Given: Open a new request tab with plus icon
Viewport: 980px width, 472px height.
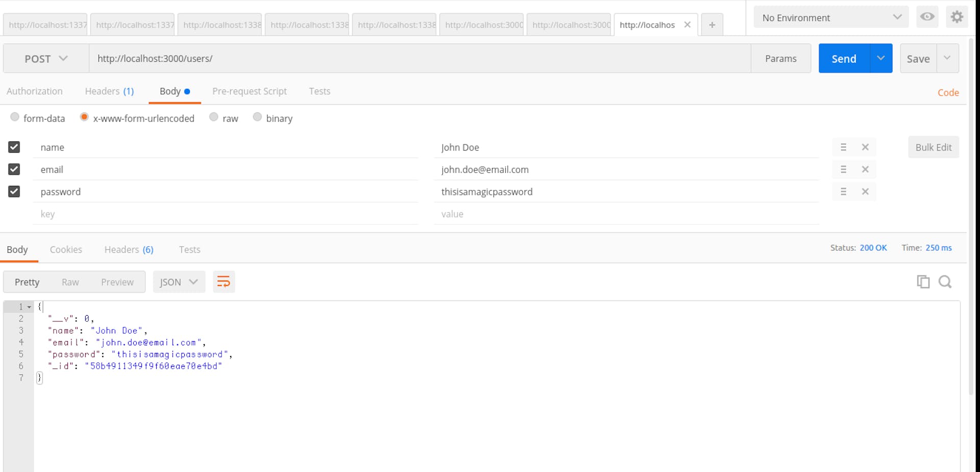Looking at the screenshot, I should pos(712,24).
